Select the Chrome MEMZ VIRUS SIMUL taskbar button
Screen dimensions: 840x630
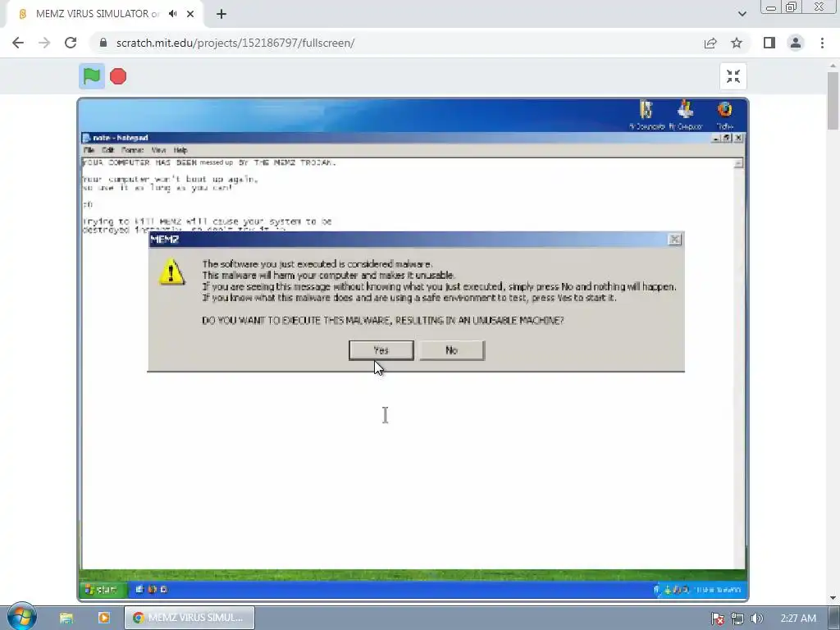point(189,618)
